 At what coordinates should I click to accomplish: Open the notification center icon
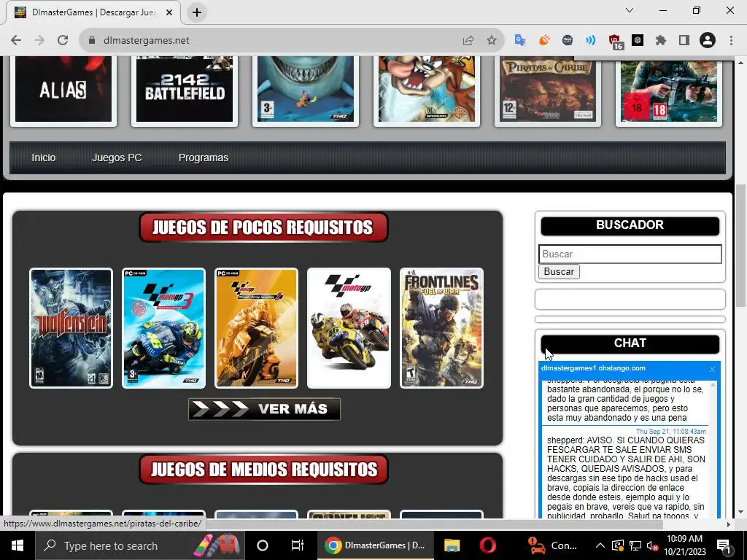(x=724, y=546)
